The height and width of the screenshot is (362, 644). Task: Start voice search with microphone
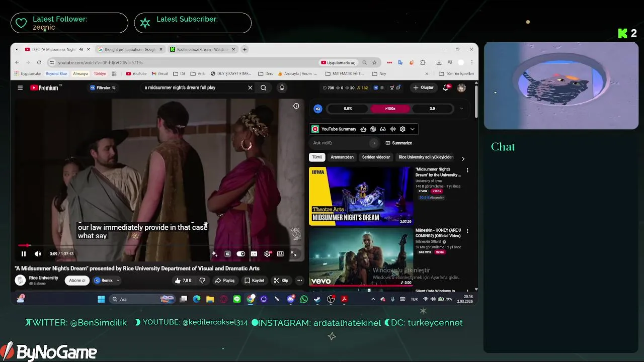click(x=282, y=87)
